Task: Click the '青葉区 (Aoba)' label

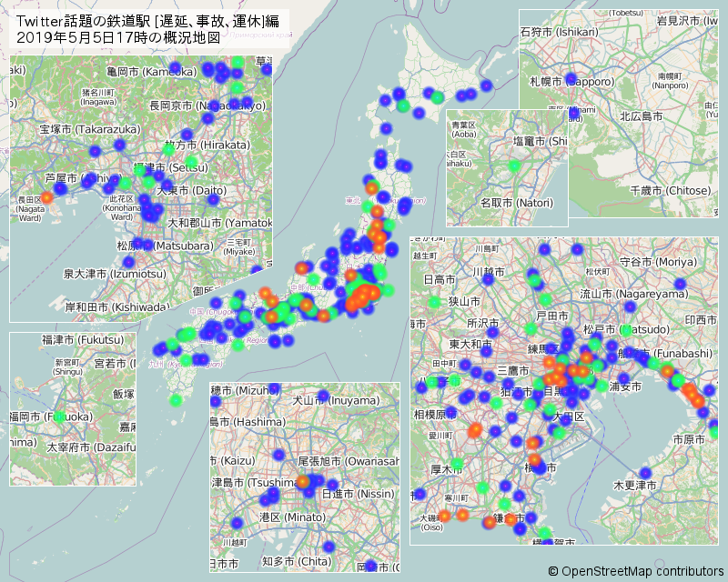Action: coord(464,129)
